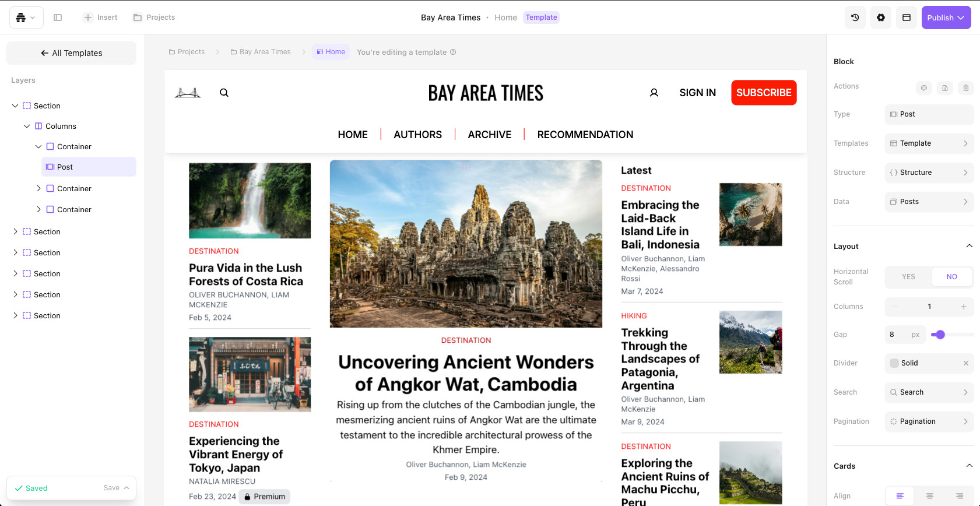Open version history clock icon

point(855,17)
